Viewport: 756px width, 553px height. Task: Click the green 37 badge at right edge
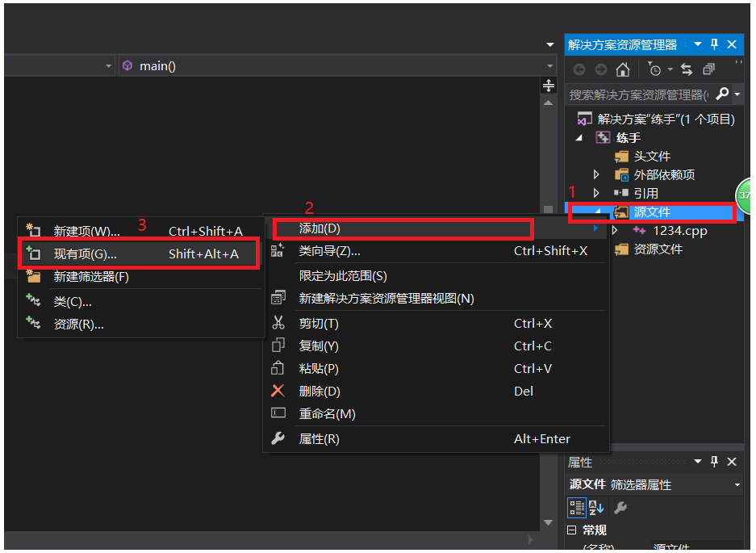point(745,195)
